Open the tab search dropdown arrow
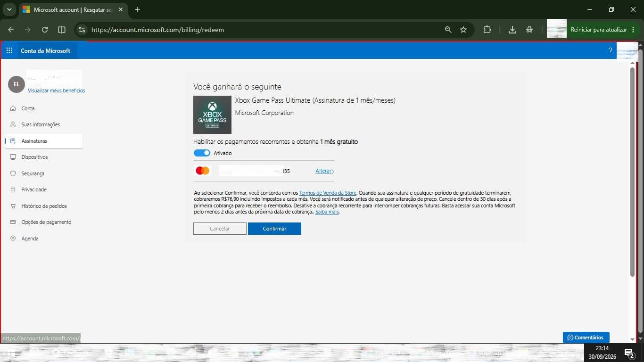This screenshot has height=362, width=644. click(8, 9)
